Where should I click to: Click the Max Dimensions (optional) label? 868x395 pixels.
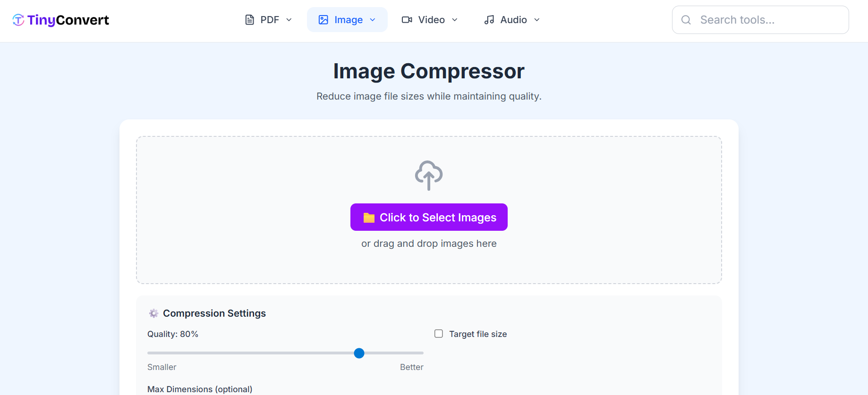200,389
